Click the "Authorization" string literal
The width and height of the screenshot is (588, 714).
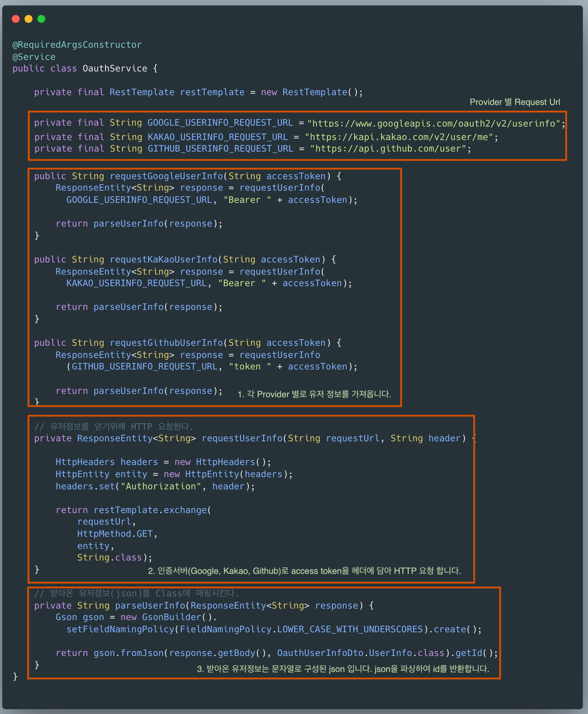coord(161,486)
